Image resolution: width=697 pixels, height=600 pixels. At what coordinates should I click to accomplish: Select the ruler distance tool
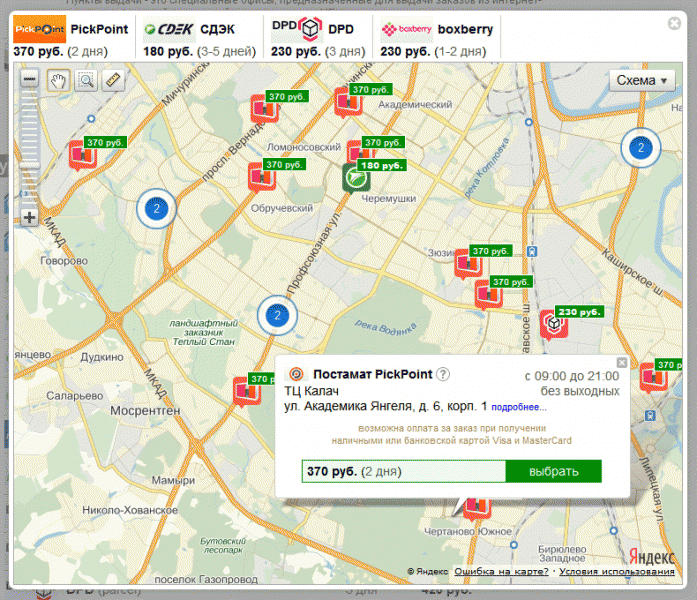click(x=113, y=80)
